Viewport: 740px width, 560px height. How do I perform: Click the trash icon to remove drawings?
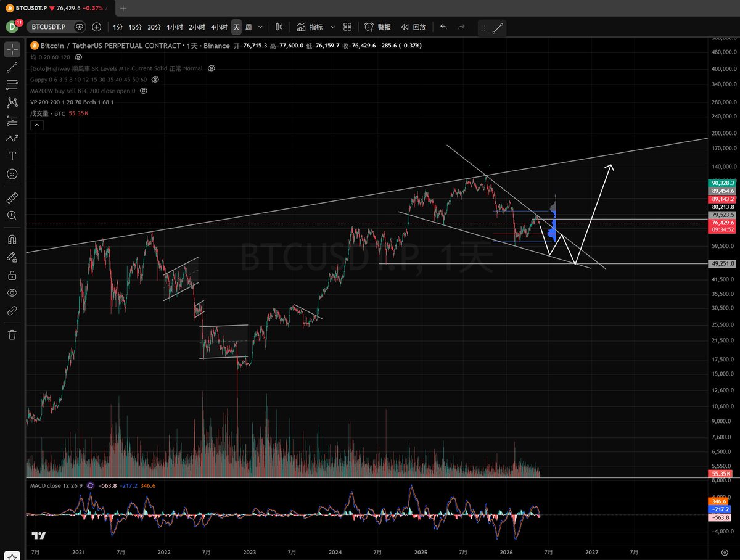(x=12, y=335)
